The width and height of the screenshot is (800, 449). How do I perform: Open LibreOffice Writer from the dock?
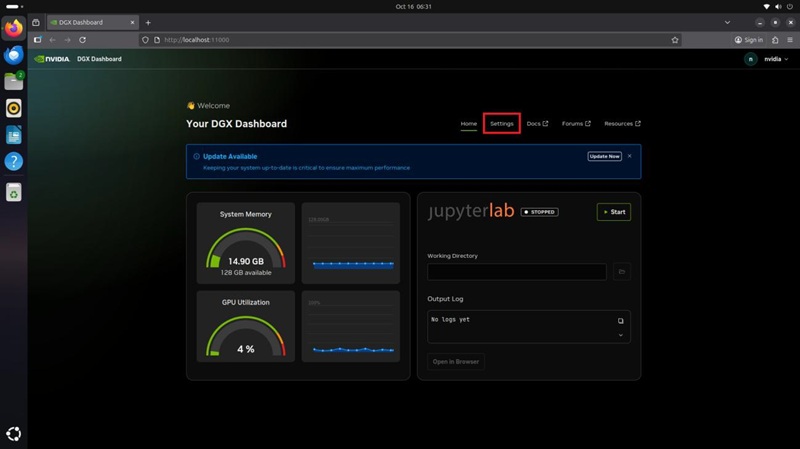pyautogui.click(x=14, y=135)
